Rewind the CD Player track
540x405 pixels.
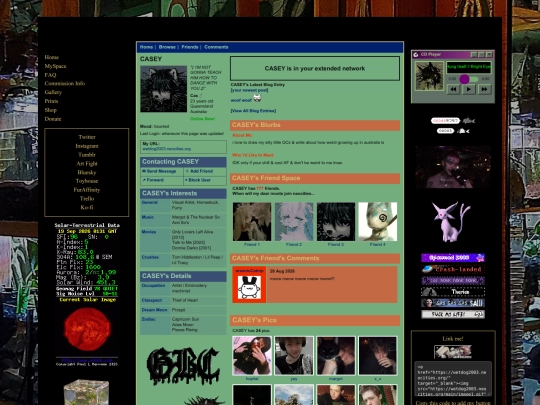pyautogui.click(x=453, y=89)
